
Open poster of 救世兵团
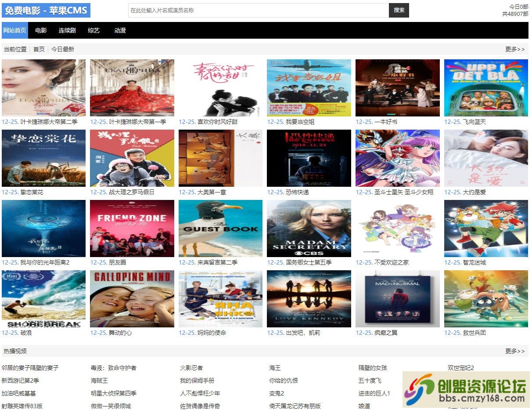click(486, 299)
